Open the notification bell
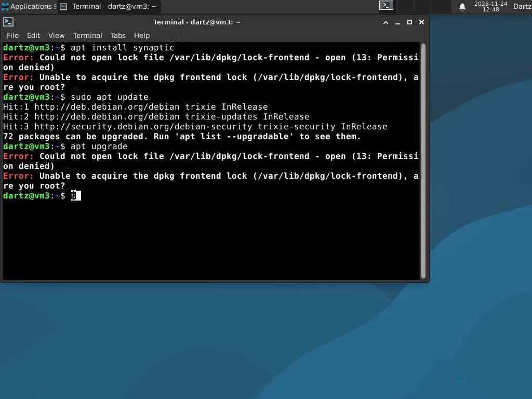532x399 pixels. 462,7
